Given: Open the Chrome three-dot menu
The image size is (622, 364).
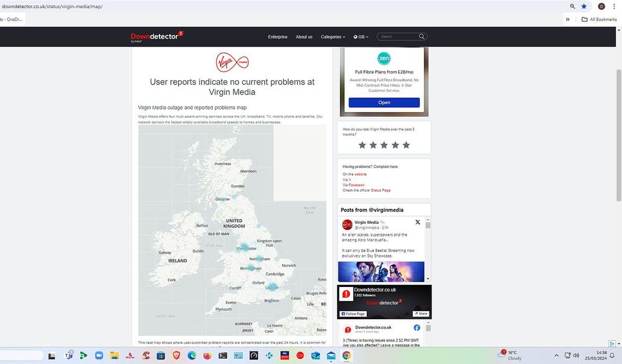Looking at the screenshot, I should click(x=615, y=6).
